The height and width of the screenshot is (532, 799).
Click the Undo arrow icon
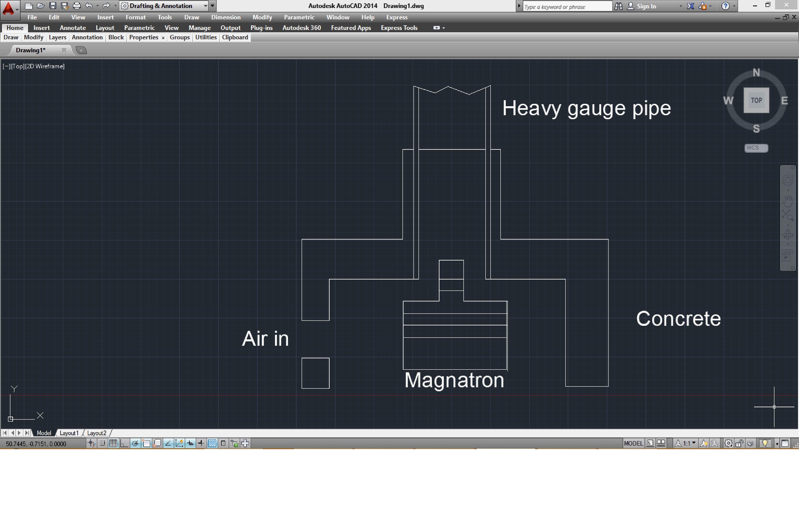click(x=89, y=6)
